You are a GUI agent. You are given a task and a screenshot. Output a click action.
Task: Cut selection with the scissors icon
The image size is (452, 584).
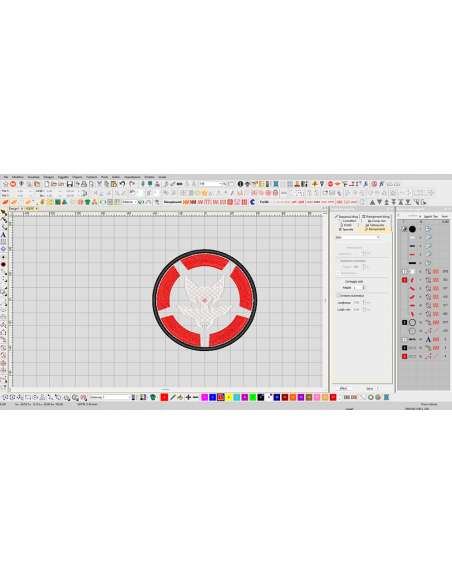pyautogui.click(x=99, y=184)
